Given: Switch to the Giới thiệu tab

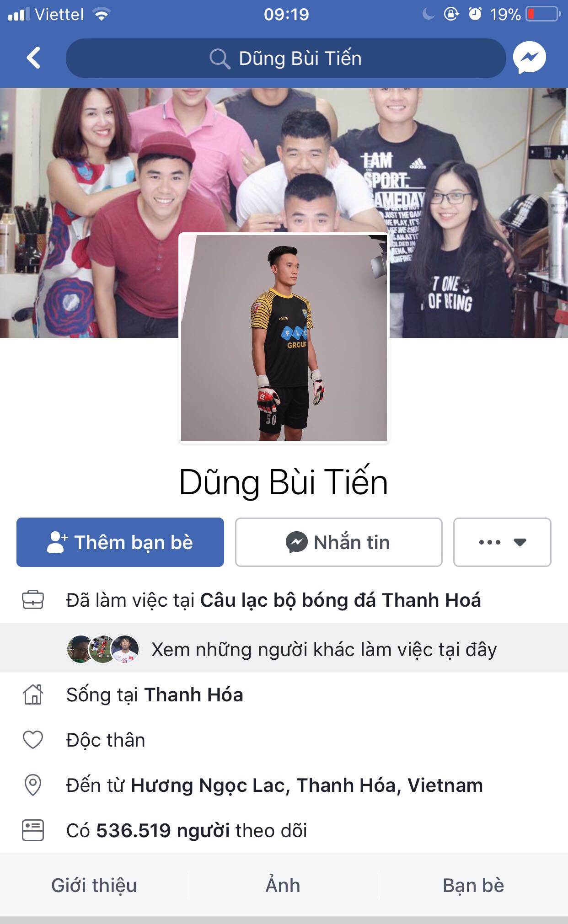Looking at the screenshot, I should 94,886.
